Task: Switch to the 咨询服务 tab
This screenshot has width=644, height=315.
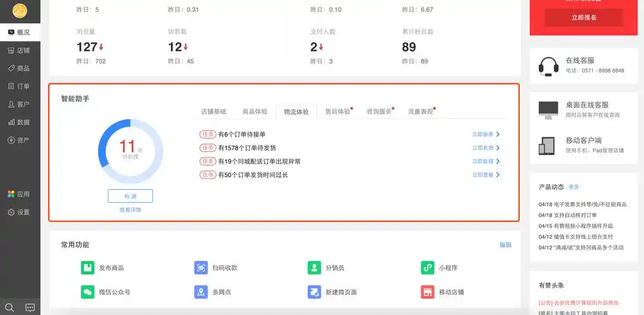Action: (379, 111)
